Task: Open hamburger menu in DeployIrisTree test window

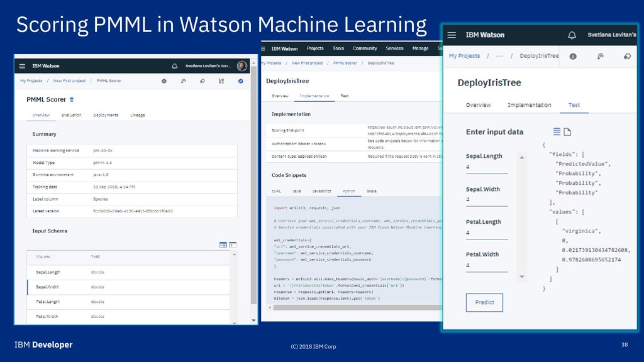Action: coord(452,35)
